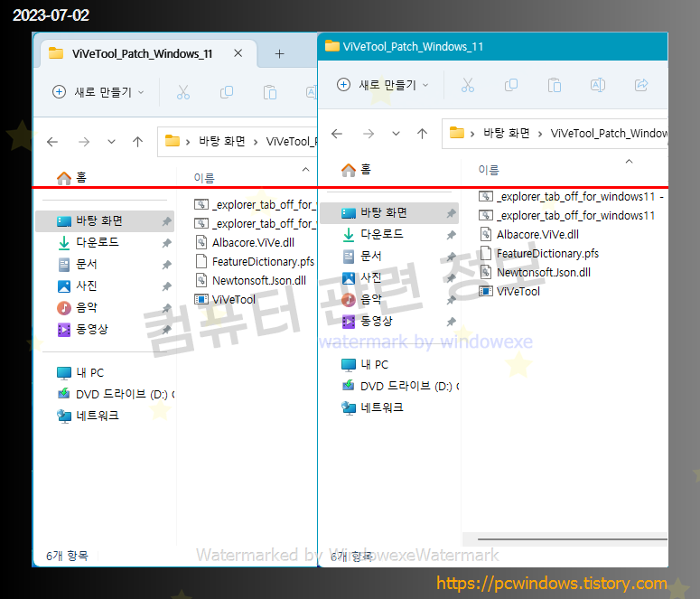Click Rename icon in right window toolbar
This screenshot has width=700, height=599.
click(x=597, y=85)
